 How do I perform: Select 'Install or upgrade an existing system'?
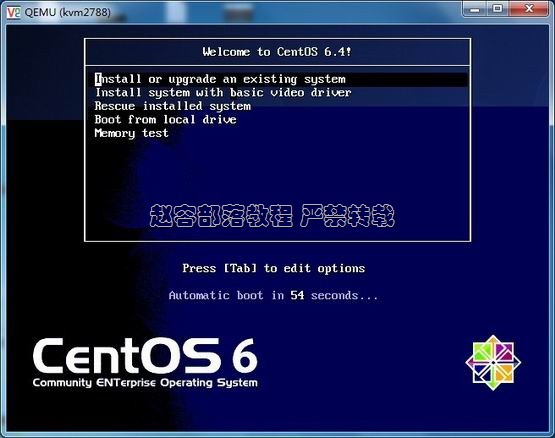pos(278,79)
